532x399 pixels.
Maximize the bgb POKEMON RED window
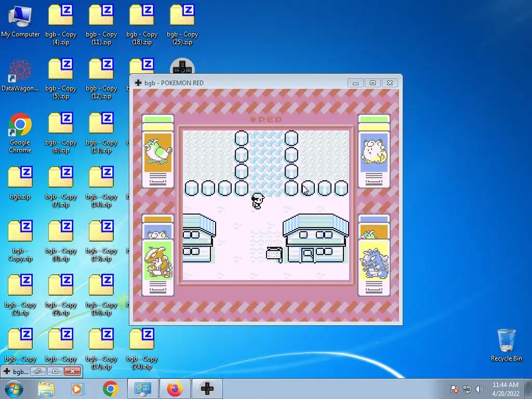tap(373, 83)
